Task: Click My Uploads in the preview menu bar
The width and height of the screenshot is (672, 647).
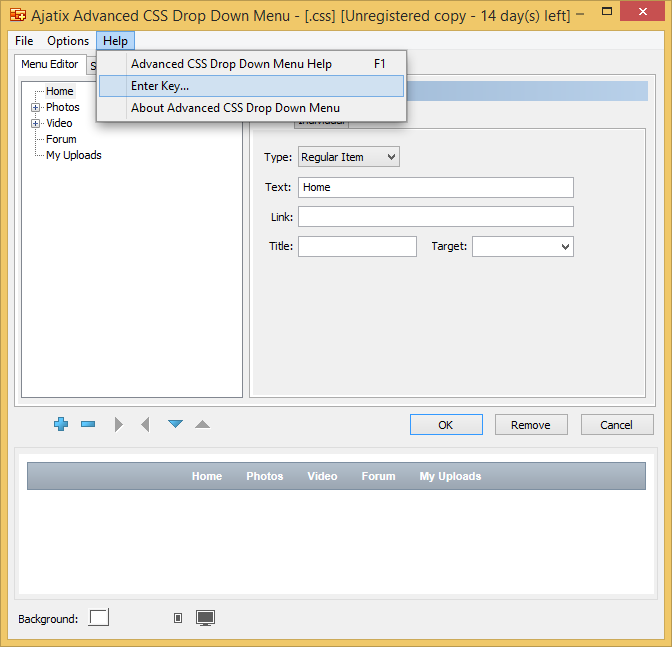Action: tap(450, 476)
